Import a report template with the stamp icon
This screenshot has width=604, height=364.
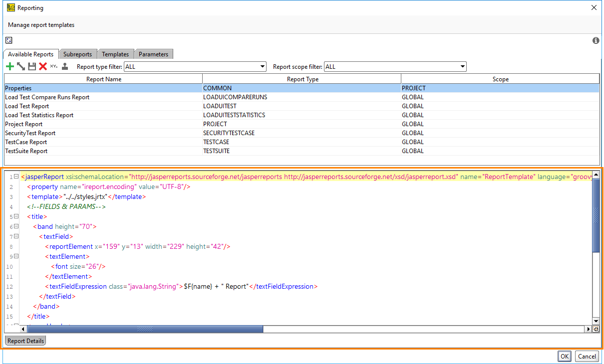[64, 66]
